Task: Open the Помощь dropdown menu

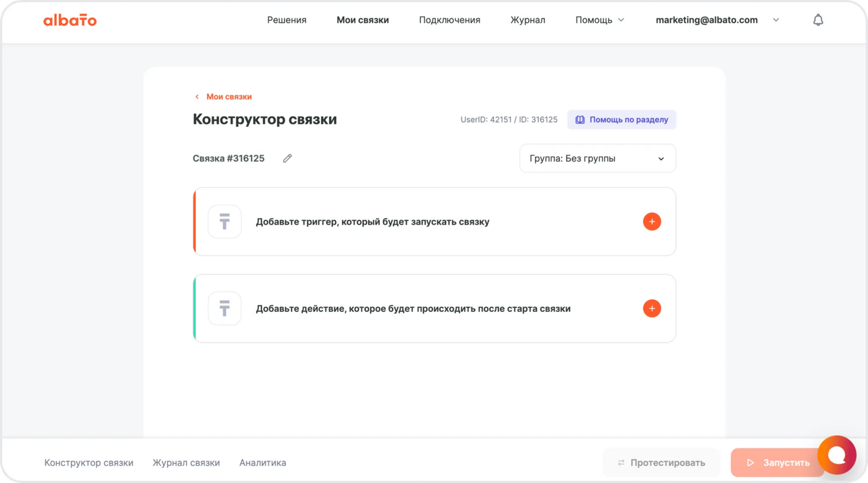Action: [599, 20]
